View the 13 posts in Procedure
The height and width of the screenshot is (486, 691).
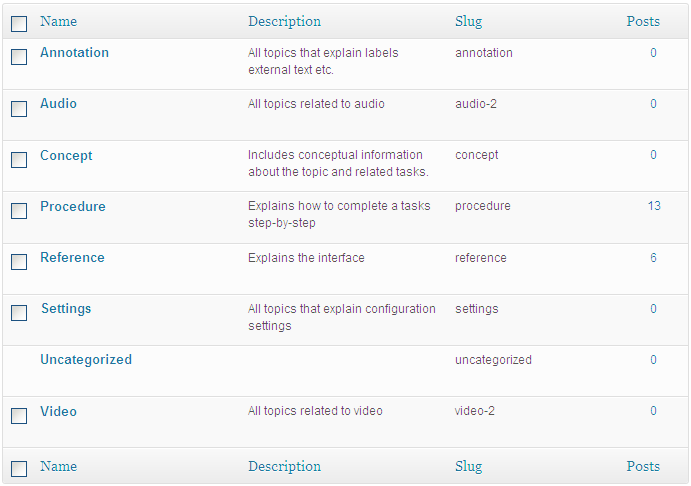pyautogui.click(x=654, y=206)
